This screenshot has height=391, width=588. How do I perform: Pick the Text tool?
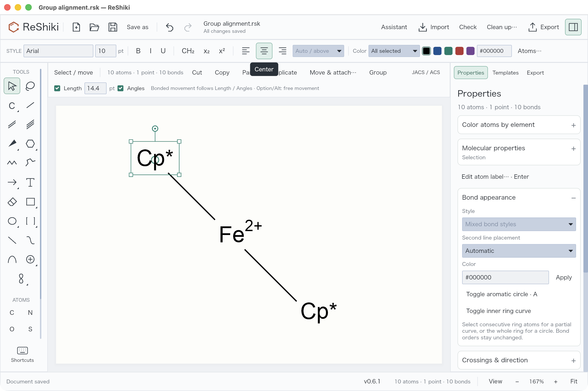(30, 182)
